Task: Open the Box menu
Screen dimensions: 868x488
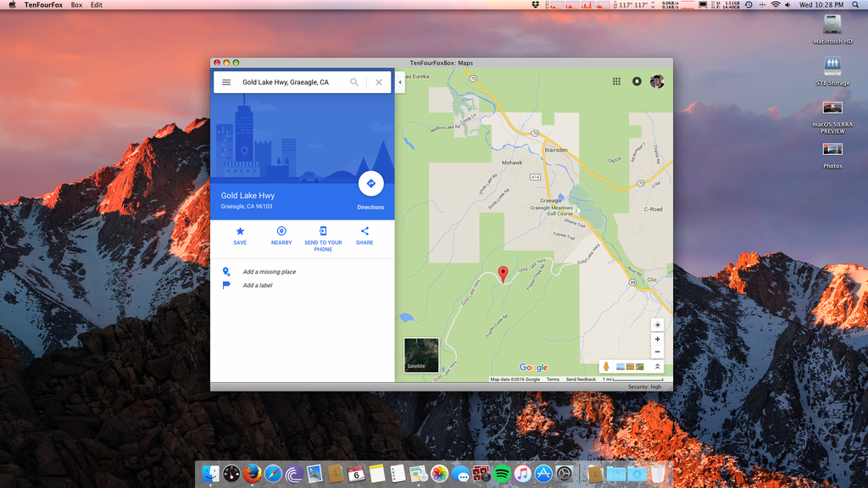Action: point(76,5)
